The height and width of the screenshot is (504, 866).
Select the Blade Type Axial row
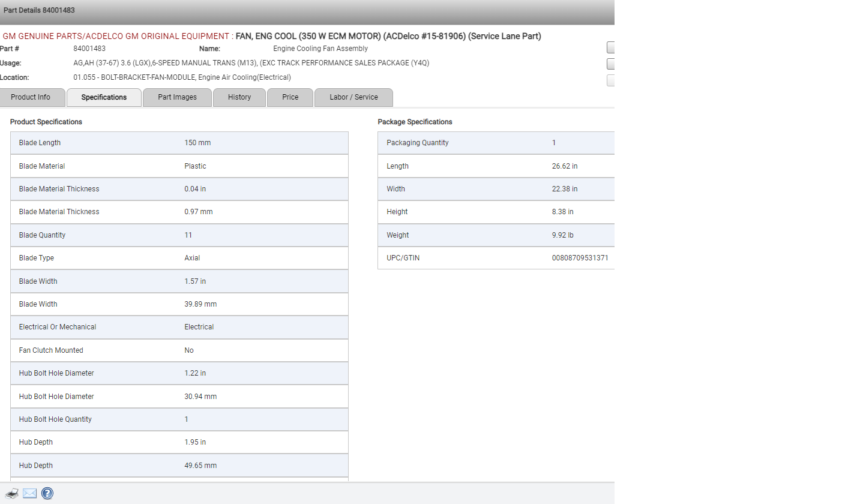179,258
